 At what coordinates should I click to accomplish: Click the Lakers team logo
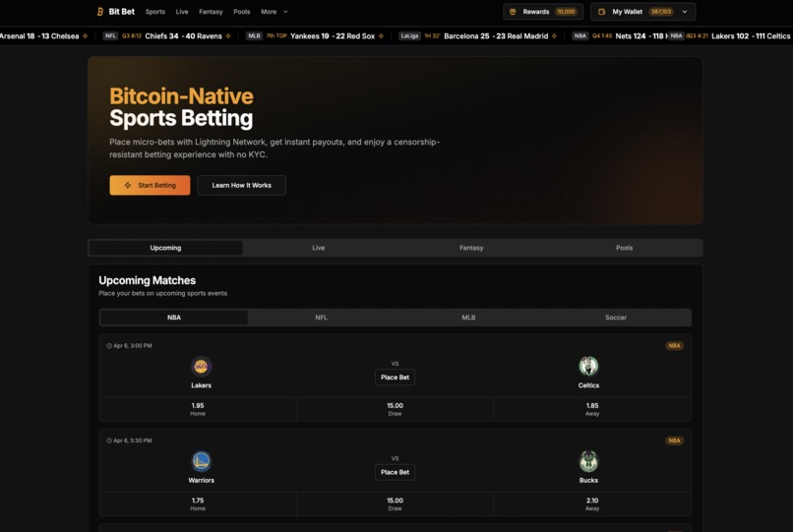[201, 366]
